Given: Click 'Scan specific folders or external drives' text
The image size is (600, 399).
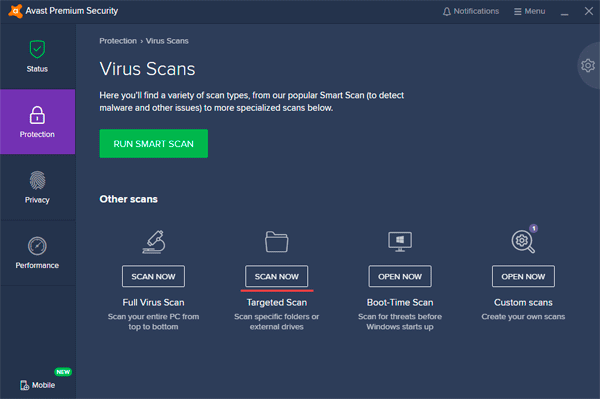Looking at the screenshot, I should click(x=277, y=322).
